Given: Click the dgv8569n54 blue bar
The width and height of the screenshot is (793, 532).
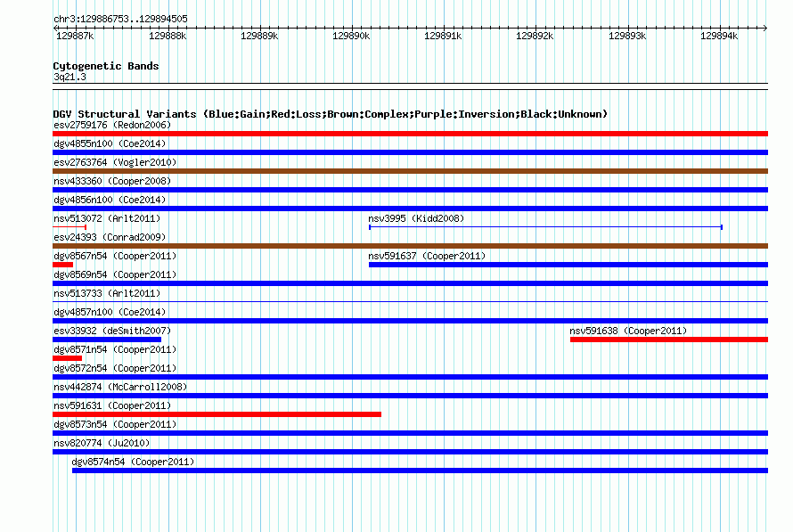Looking at the screenshot, I should 410,283.
